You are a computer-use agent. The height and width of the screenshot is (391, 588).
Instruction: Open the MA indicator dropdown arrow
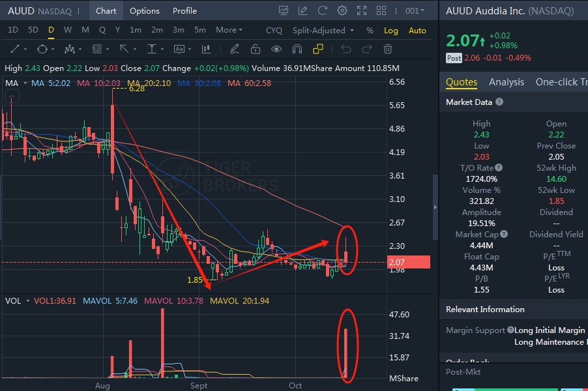click(25, 83)
